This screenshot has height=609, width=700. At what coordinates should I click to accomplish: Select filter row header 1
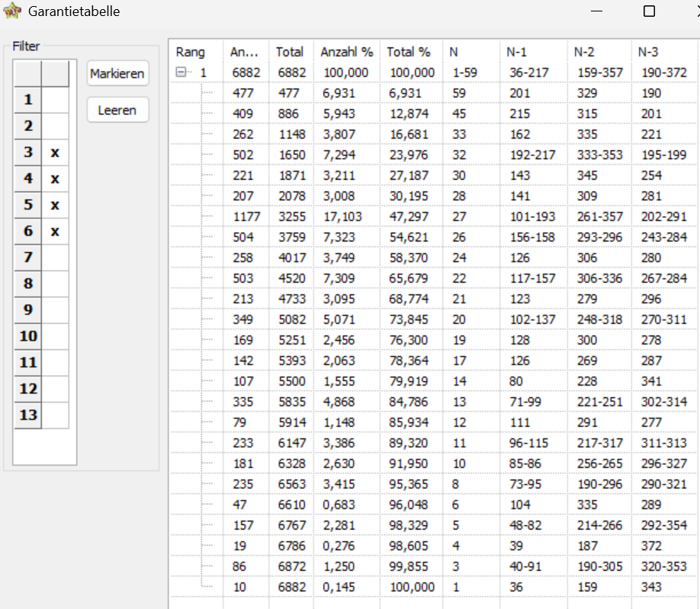coord(27,100)
